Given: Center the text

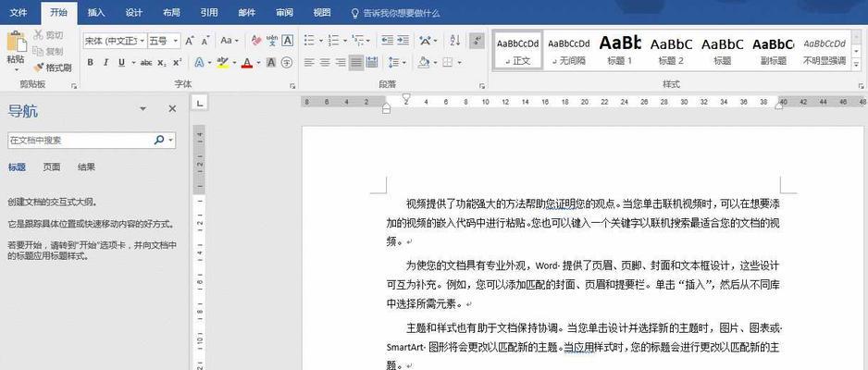Looking at the screenshot, I should [325, 63].
